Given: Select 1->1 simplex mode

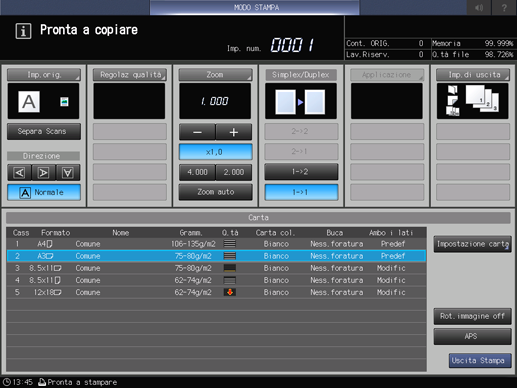Looking at the screenshot, I should [301, 192].
